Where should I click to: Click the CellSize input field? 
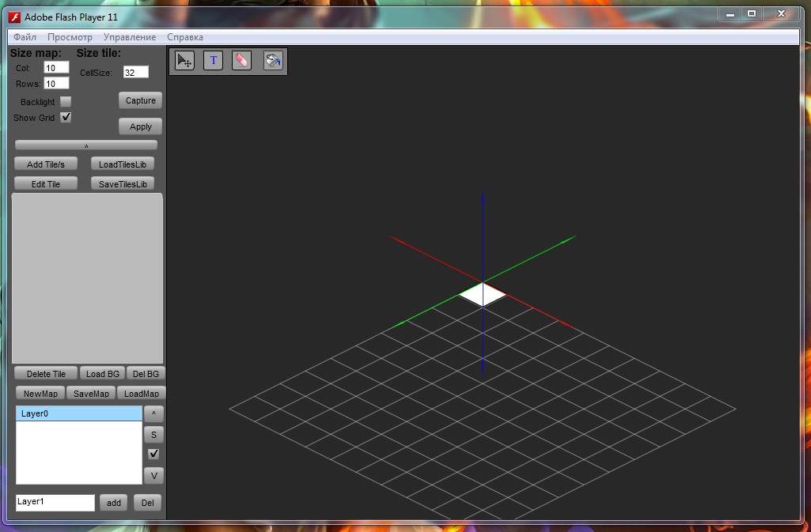click(136, 72)
